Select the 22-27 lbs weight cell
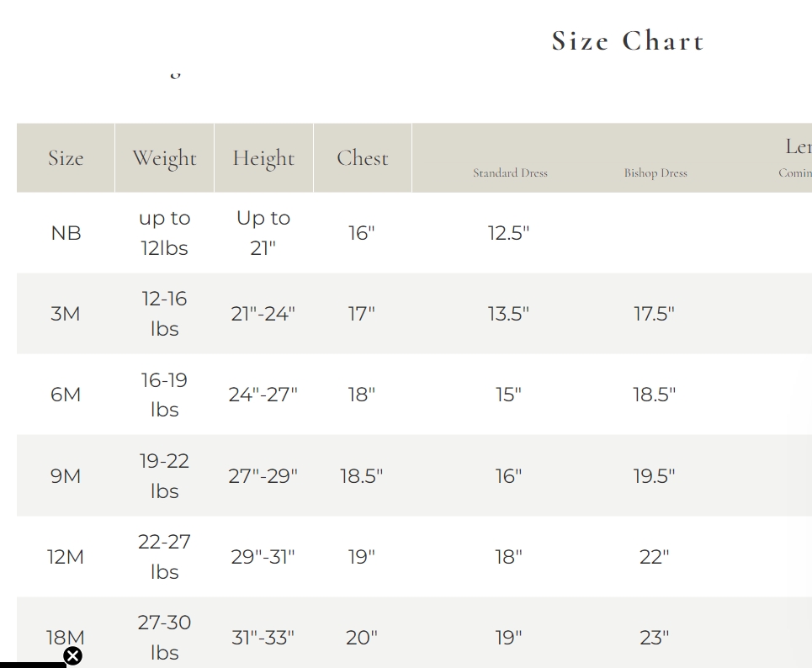Screen dimensions: 812x668 (x=164, y=557)
